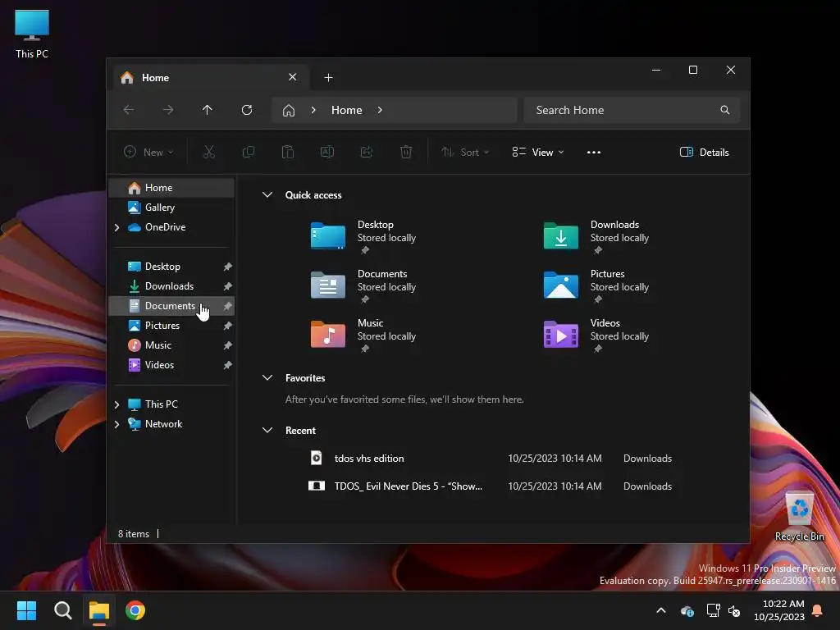Open the taskbar clock showing 10:22 AM
This screenshot has height=630, width=840.
pyautogui.click(x=779, y=610)
